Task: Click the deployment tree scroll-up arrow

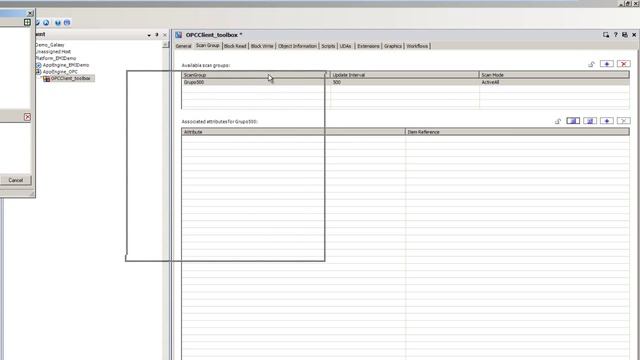Action: (165, 44)
